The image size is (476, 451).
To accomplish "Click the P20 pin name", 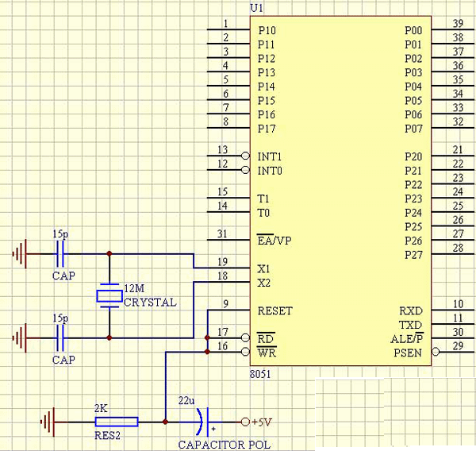I will click(413, 156).
